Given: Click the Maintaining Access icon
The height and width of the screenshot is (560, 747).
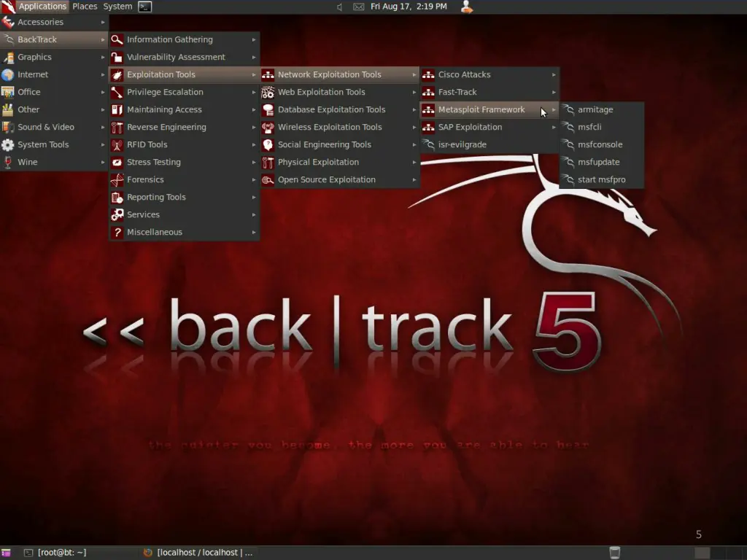Looking at the screenshot, I should click(x=117, y=109).
